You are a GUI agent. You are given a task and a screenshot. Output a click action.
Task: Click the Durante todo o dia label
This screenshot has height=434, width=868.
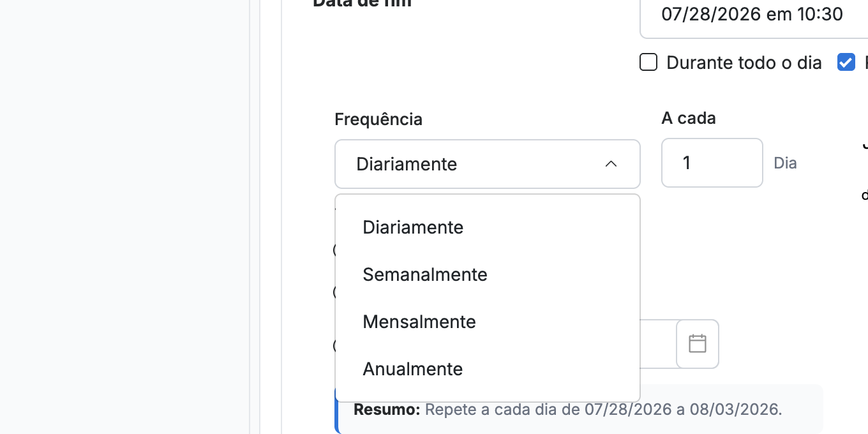click(x=744, y=63)
